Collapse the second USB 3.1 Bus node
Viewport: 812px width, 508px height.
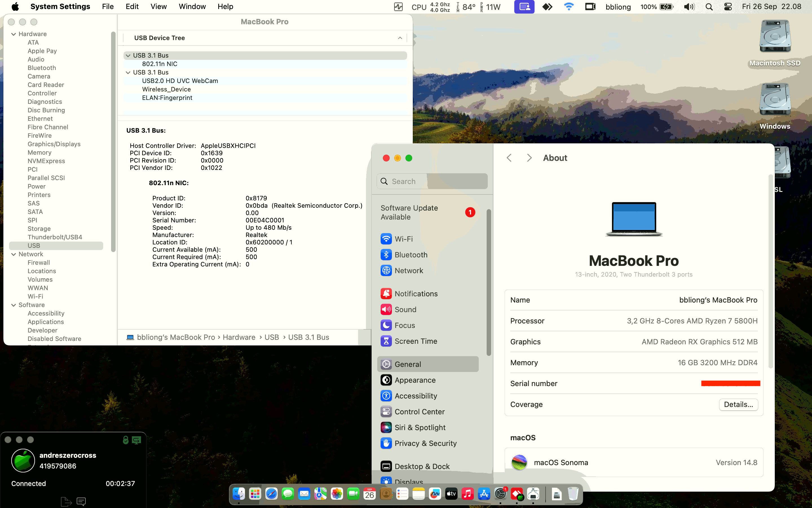[128, 72]
